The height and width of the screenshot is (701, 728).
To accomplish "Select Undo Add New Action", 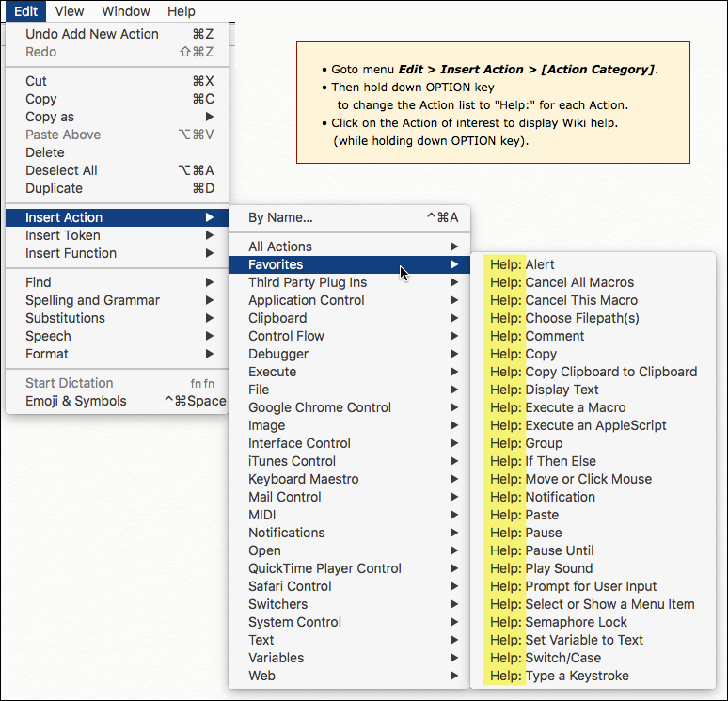I will point(92,34).
